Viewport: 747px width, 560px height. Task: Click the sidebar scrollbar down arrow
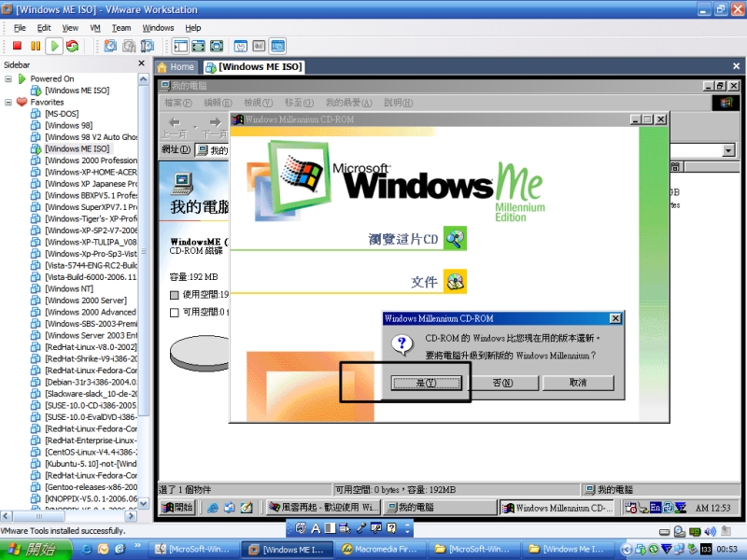pyautogui.click(x=144, y=503)
